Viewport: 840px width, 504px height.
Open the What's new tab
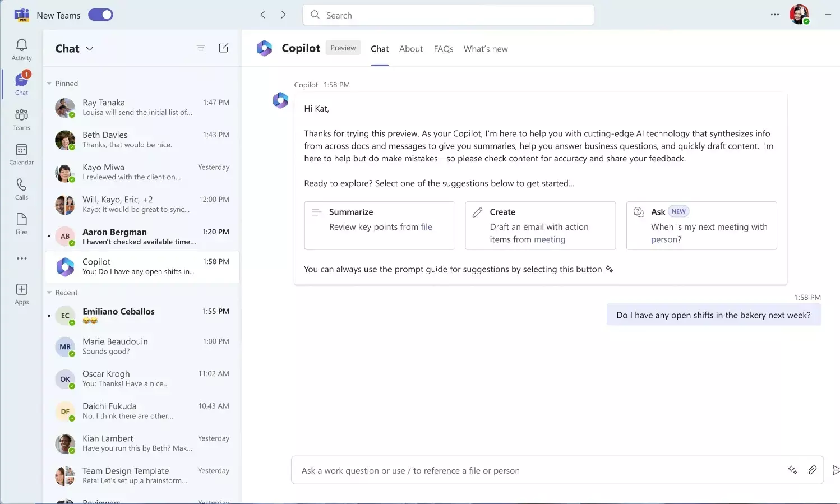coord(486,49)
